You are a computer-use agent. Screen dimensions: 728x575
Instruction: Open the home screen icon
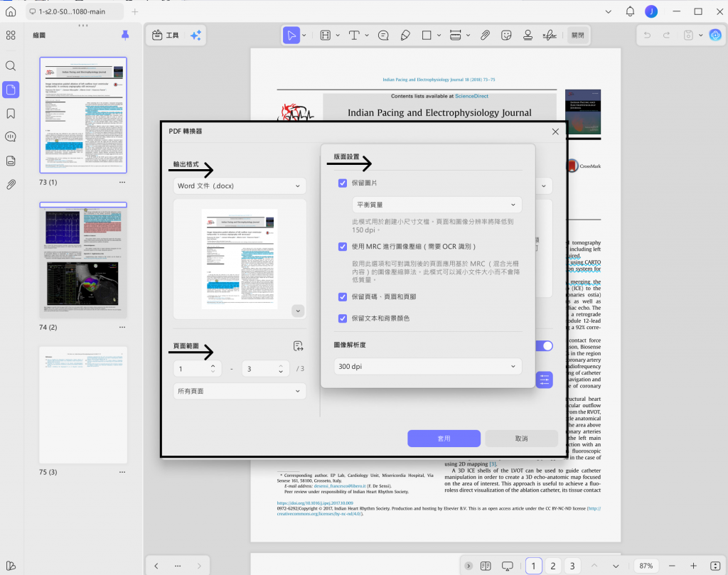click(11, 11)
